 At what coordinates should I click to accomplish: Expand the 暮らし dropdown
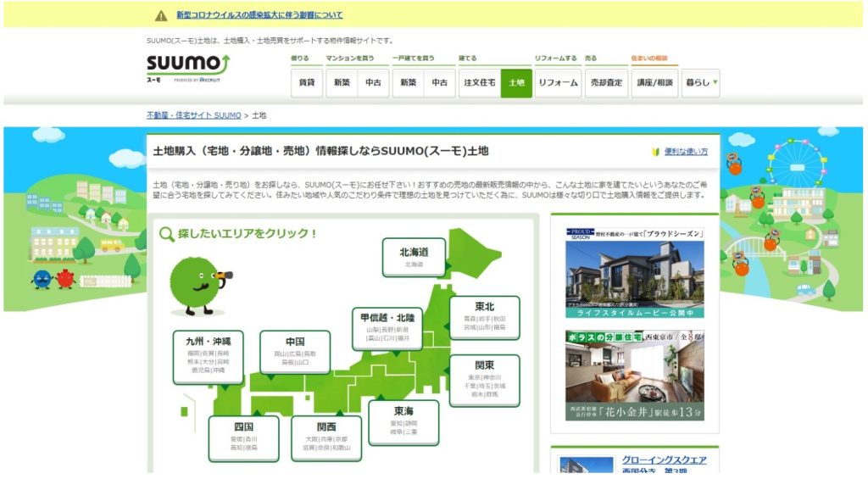click(x=701, y=82)
